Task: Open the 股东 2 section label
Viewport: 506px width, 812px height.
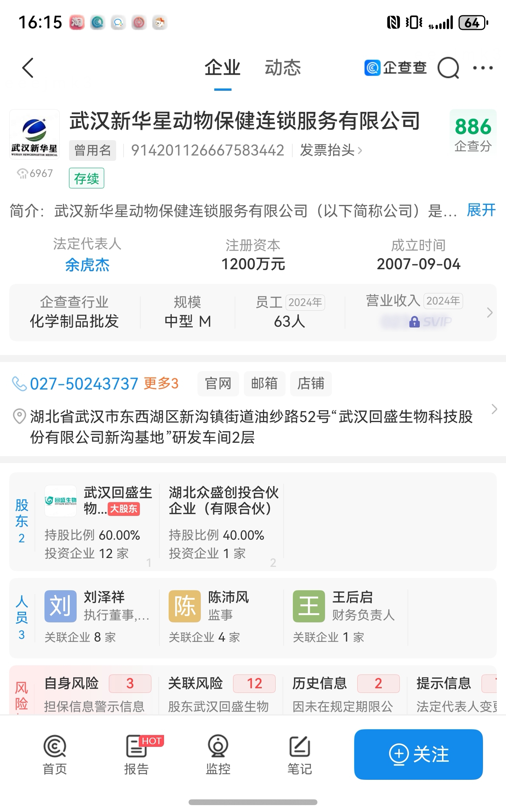Action: 22,521
